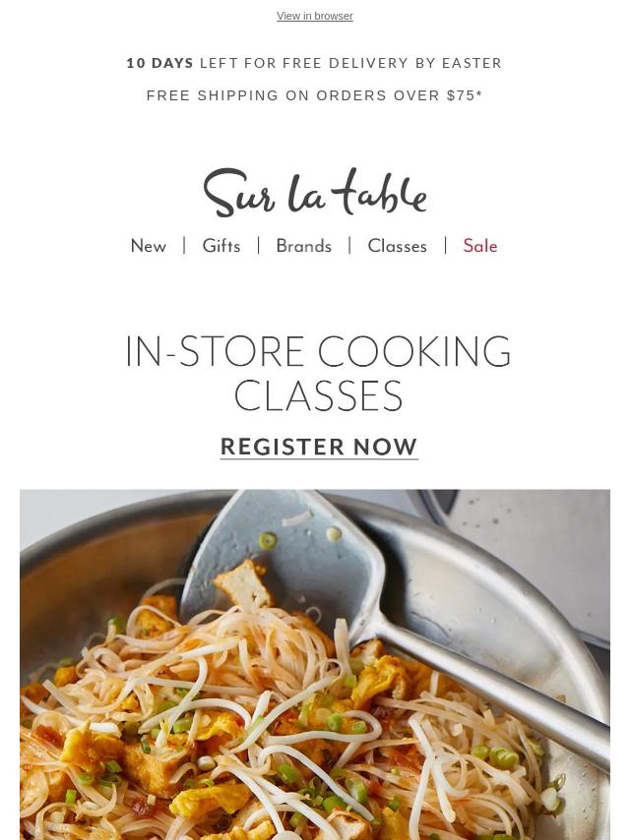Screen dimensions: 630x840
Task: Click the free delivery by Easter banner
Action: pos(315,63)
